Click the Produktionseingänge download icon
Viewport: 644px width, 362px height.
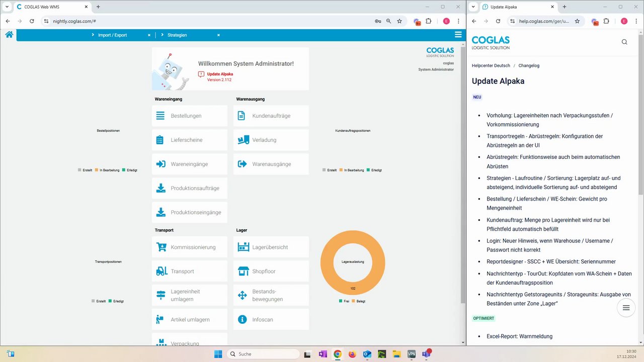coord(160,212)
